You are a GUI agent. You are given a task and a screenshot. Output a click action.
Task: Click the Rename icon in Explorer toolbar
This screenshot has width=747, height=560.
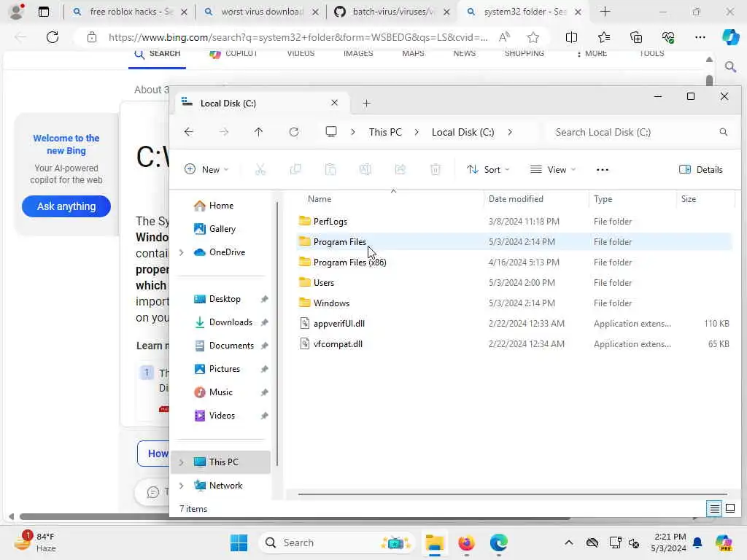(x=365, y=169)
